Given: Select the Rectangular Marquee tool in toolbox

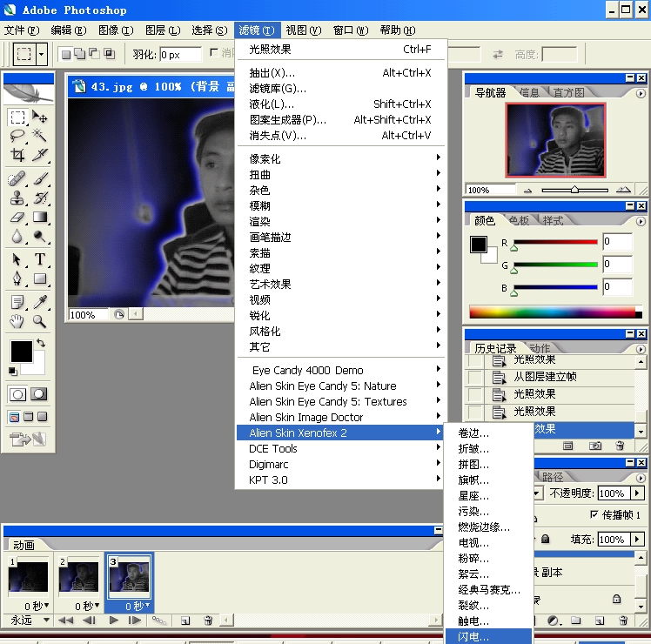Looking at the screenshot, I should click(17, 117).
